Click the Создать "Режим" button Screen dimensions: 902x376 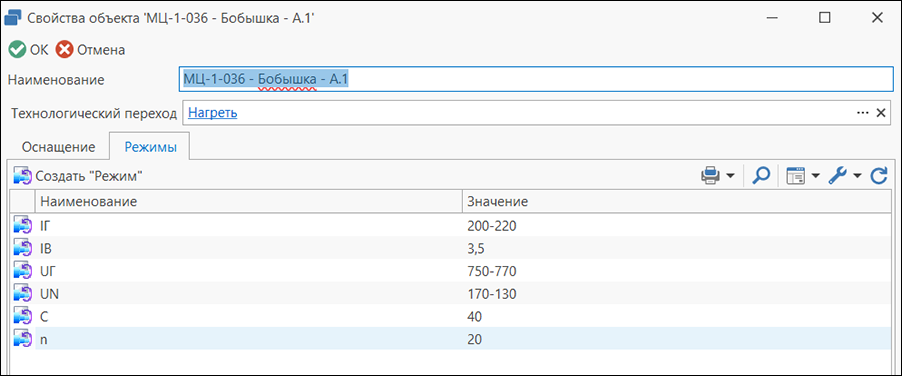[x=78, y=177]
